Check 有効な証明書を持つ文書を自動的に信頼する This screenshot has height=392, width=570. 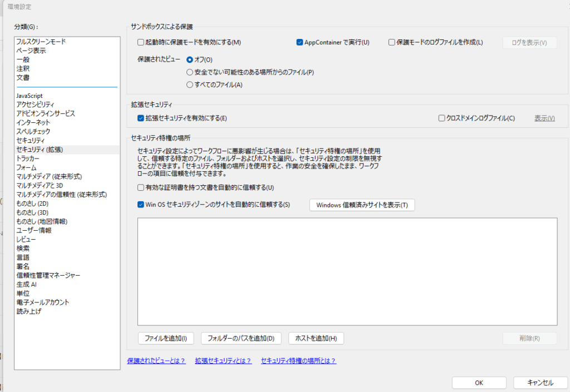141,187
